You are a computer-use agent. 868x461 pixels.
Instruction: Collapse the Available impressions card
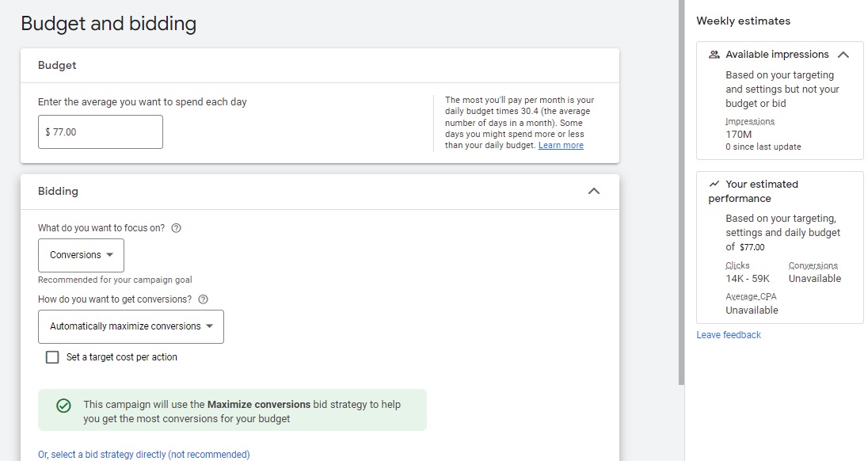pos(843,55)
